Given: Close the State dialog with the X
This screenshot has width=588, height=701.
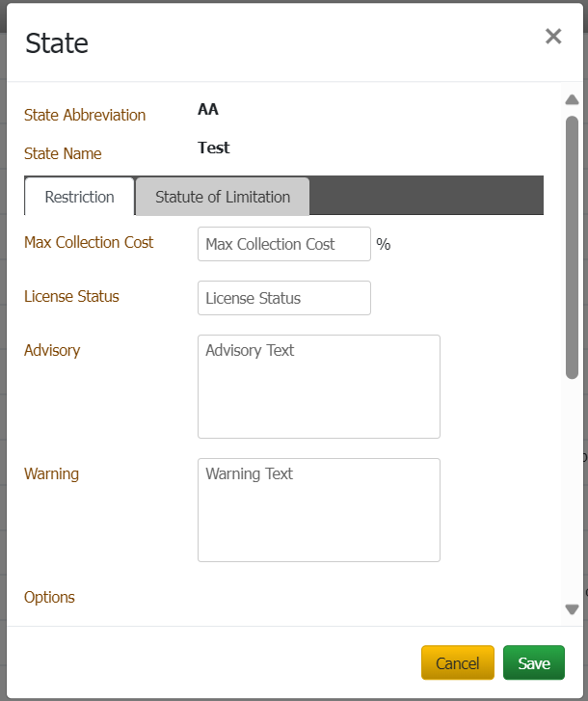Looking at the screenshot, I should point(553,37).
